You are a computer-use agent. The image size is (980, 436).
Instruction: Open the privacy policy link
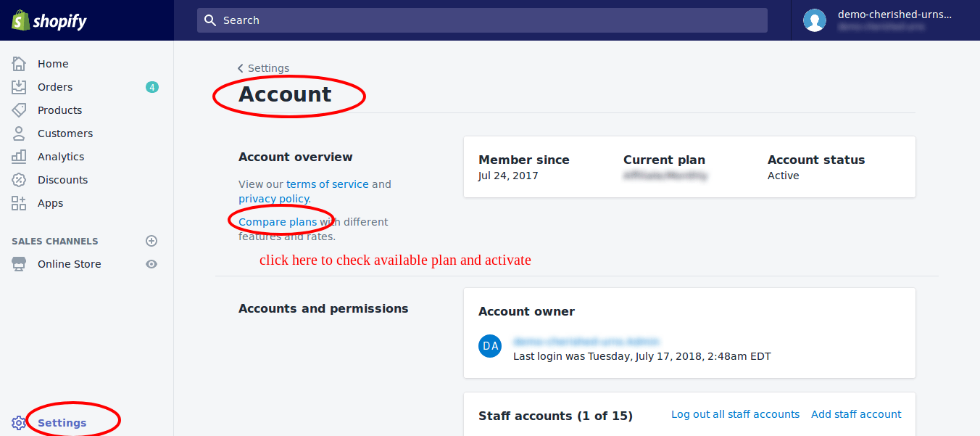[274, 199]
